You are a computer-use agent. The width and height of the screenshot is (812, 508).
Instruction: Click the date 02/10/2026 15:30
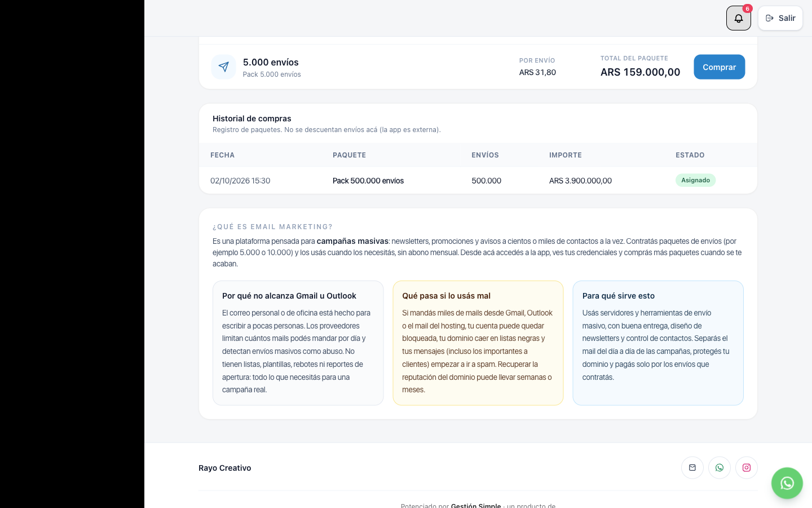pos(240,181)
